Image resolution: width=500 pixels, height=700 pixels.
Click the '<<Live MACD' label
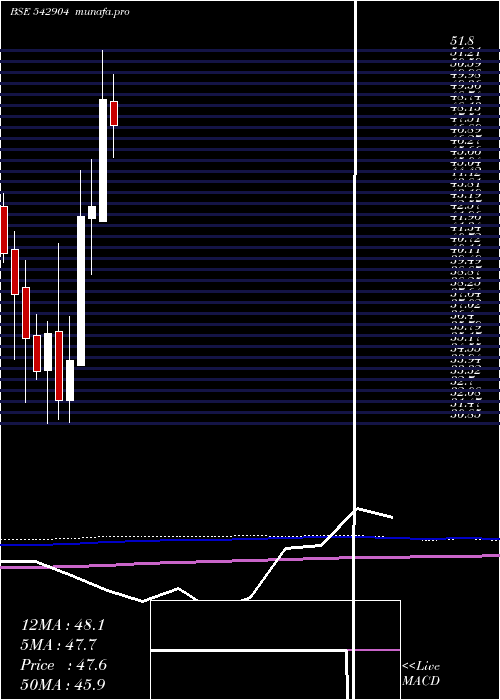[x=421, y=674]
